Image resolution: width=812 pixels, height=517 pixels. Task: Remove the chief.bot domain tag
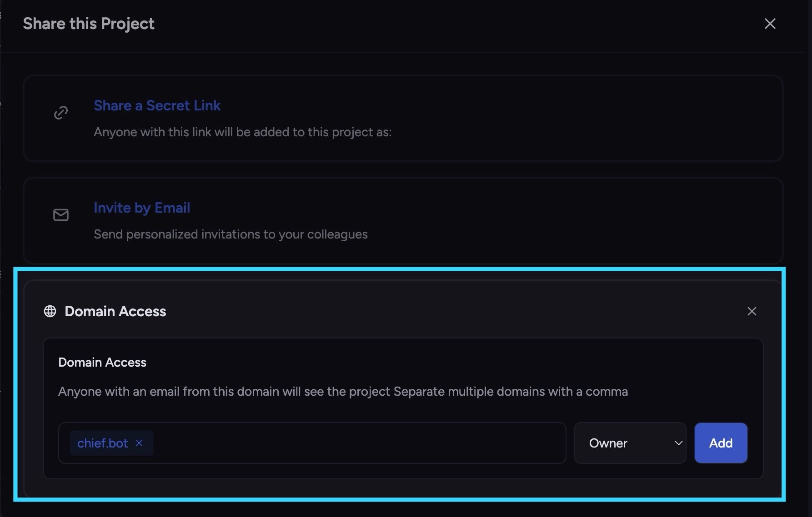[x=139, y=443]
